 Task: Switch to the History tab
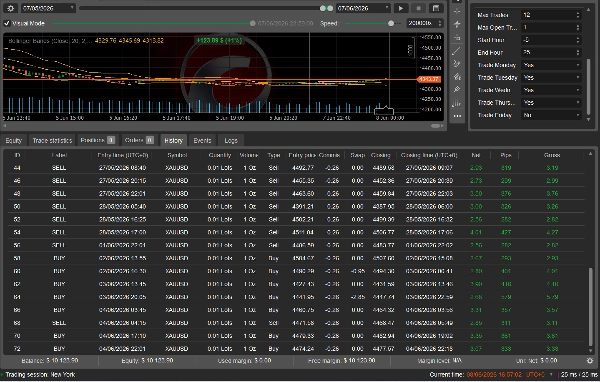[173, 141]
